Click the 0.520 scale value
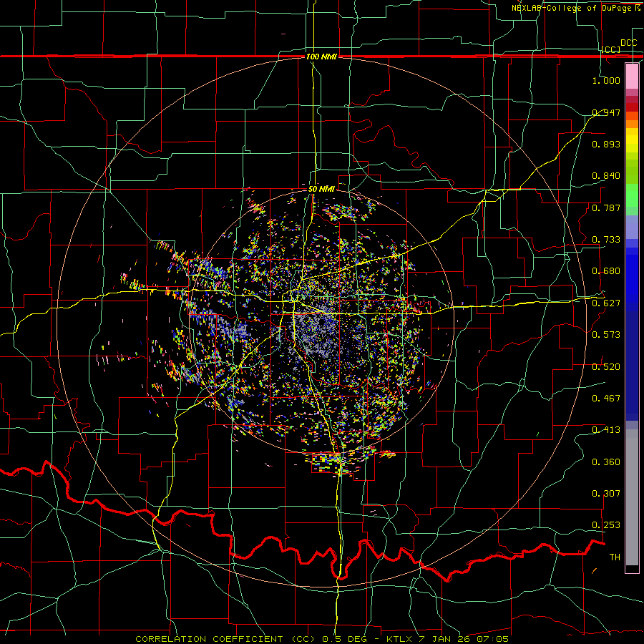This screenshot has height=644, width=644. pos(606,367)
